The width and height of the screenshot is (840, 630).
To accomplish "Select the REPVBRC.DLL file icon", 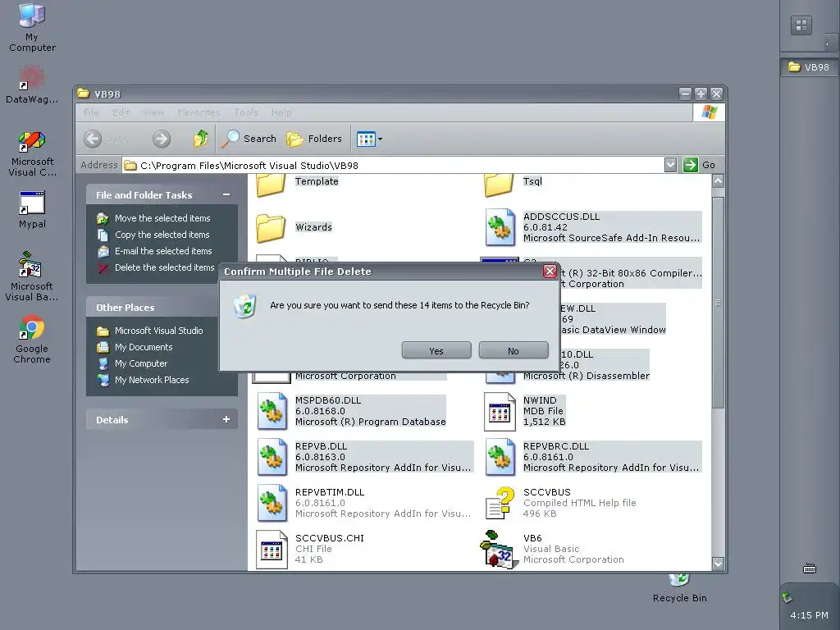I will pos(500,457).
